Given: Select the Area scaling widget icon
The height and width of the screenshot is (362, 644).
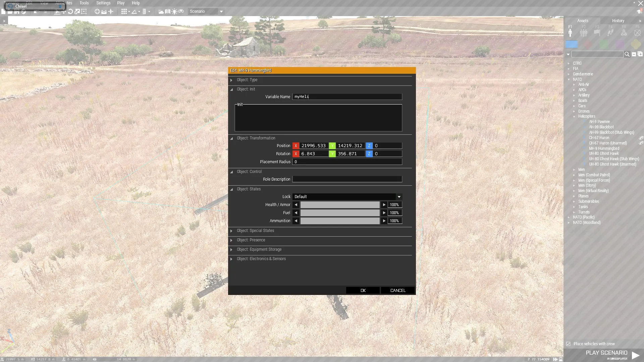Looking at the screenshot, I should [x=84, y=11].
